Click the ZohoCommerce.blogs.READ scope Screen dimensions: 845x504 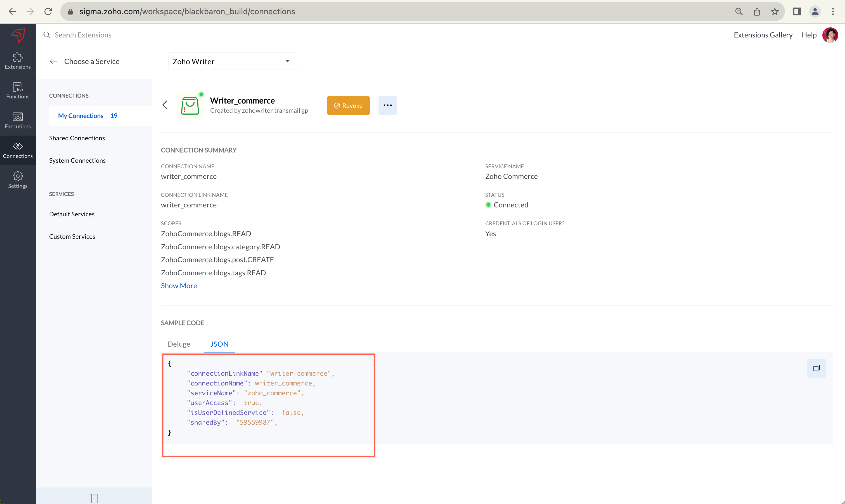tap(206, 234)
